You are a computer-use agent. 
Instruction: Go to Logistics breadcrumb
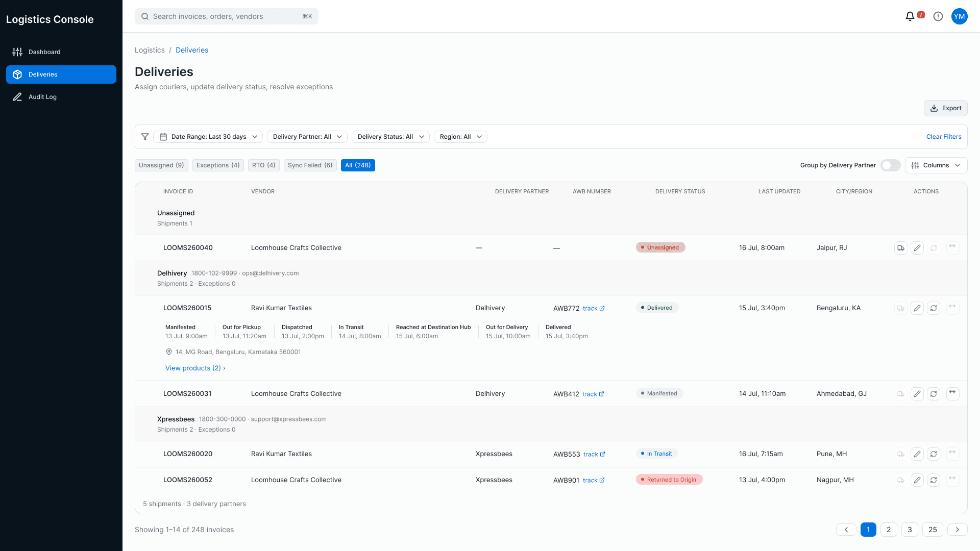(x=150, y=50)
